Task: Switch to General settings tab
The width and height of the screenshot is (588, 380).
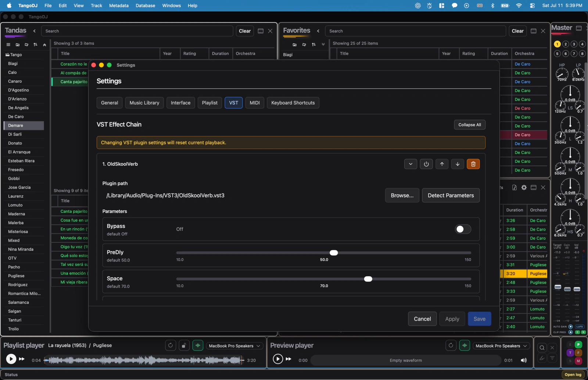Action: (x=110, y=103)
